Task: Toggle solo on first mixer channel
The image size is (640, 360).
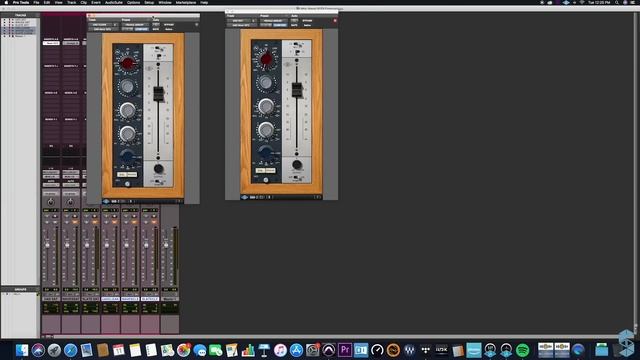Action: coord(47,222)
